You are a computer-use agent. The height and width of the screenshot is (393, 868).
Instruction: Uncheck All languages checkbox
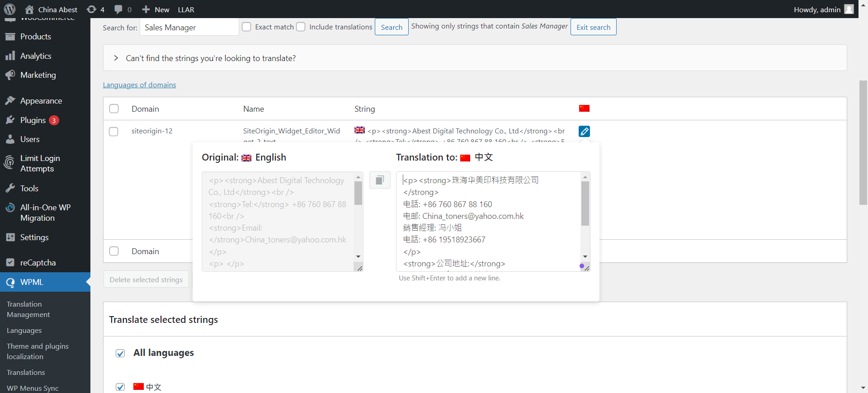[120, 353]
